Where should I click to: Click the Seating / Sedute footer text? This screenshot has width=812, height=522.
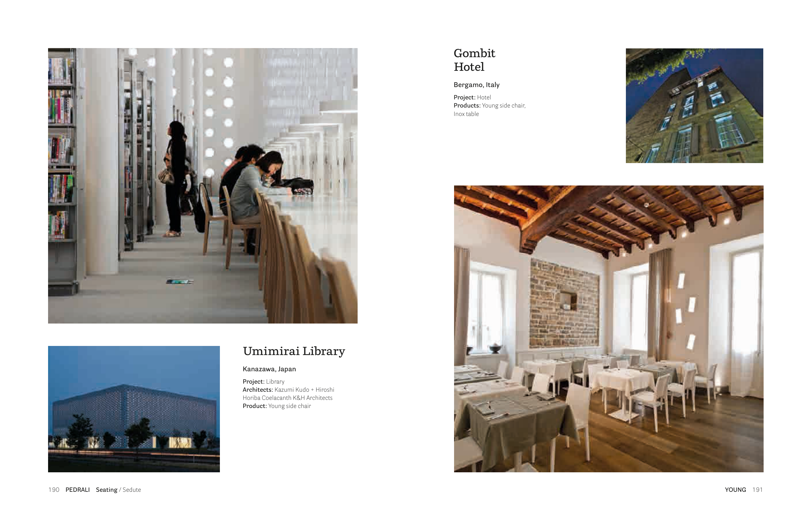[x=118, y=490]
